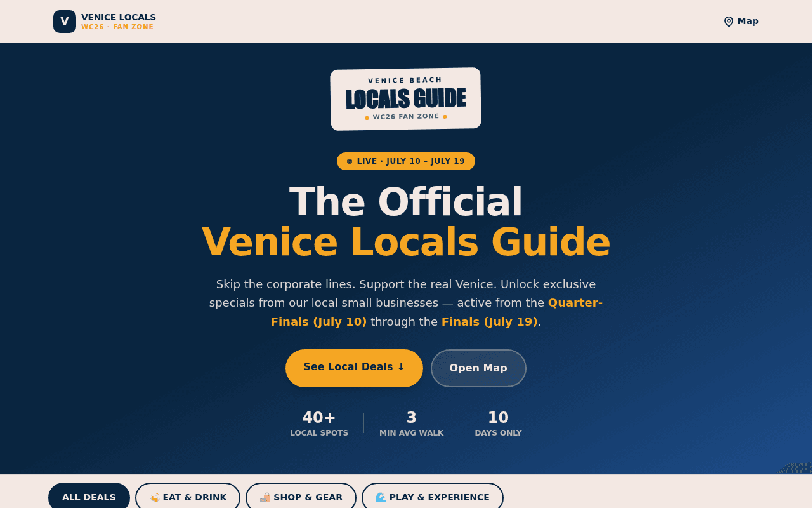The width and height of the screenshot is (812, 508).
Task: Select the Shop & Gear filter tab
Action: 301,497
